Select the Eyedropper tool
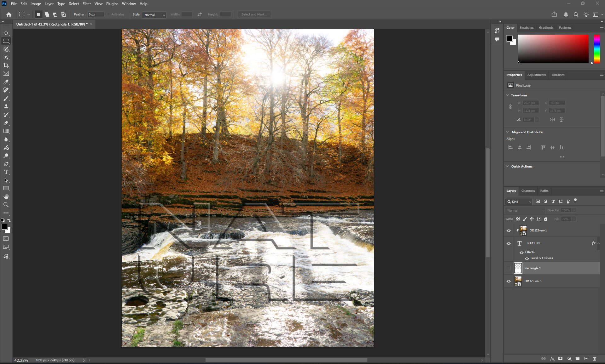This screenshot has width=605, height=364. [x=6, y=82]
